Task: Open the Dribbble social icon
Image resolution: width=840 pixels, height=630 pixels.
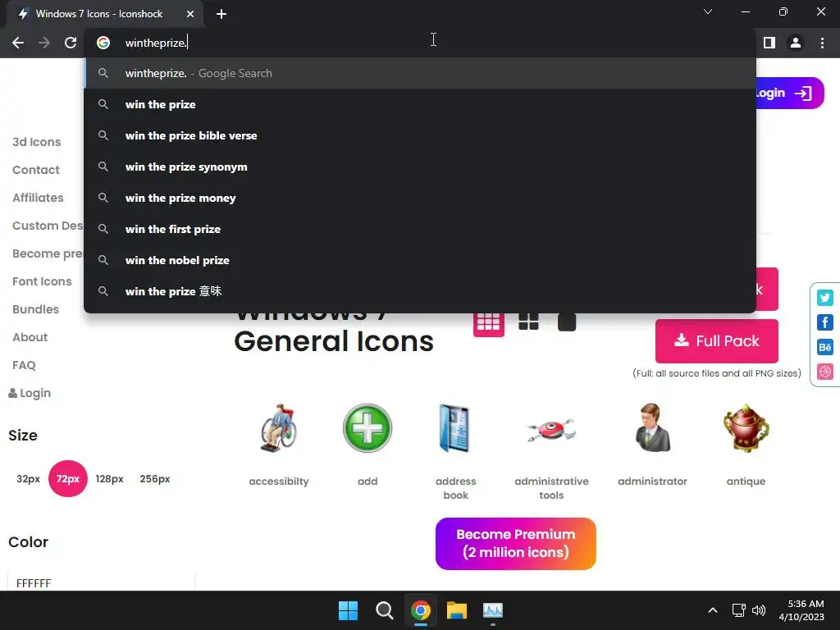Action: tap(825, 372)
